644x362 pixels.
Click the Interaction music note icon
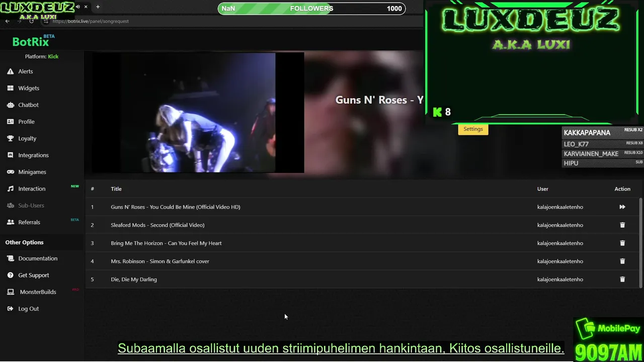(x=10, y=189)
